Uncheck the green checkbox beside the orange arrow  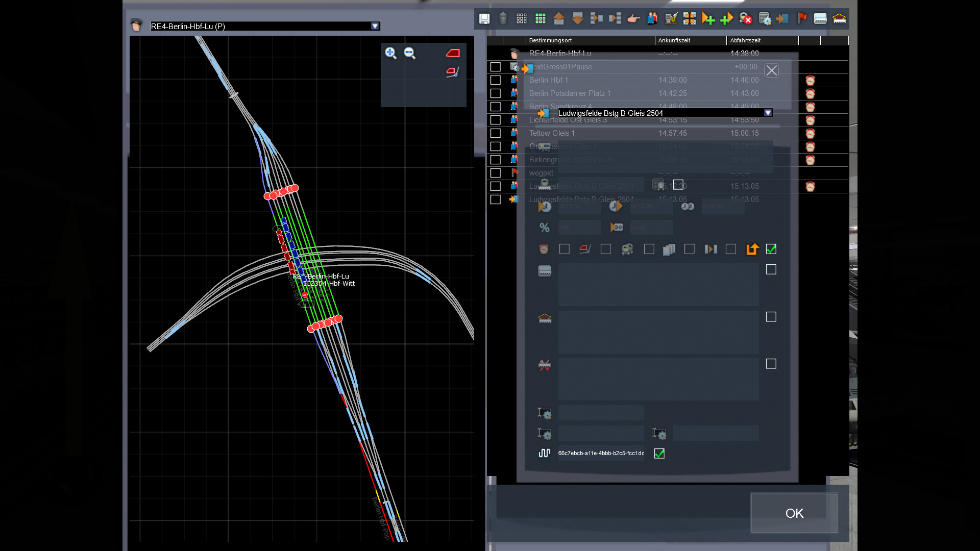pos(771,249)
